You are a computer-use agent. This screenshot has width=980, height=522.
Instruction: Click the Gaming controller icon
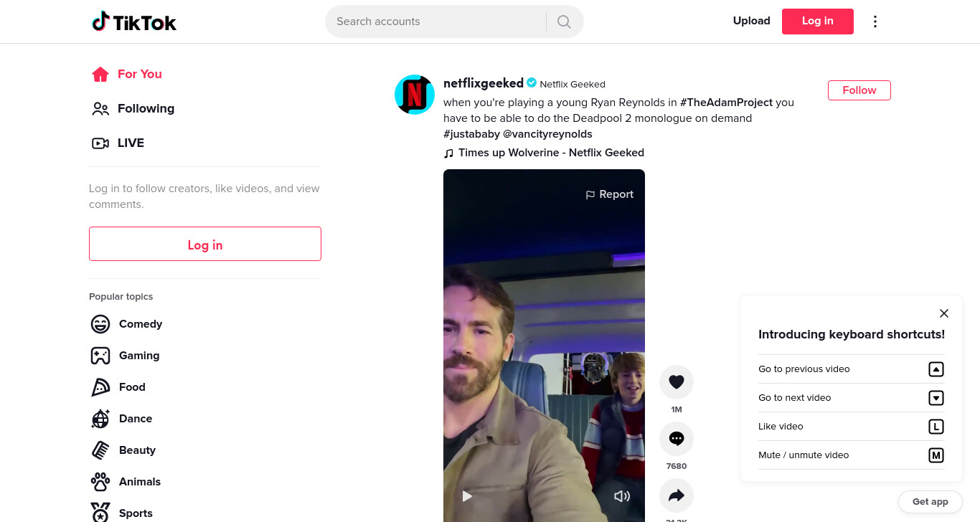(100, 356)
